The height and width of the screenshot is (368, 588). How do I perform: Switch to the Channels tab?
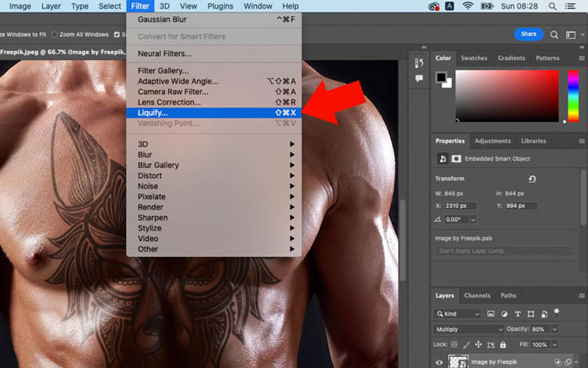477,296
